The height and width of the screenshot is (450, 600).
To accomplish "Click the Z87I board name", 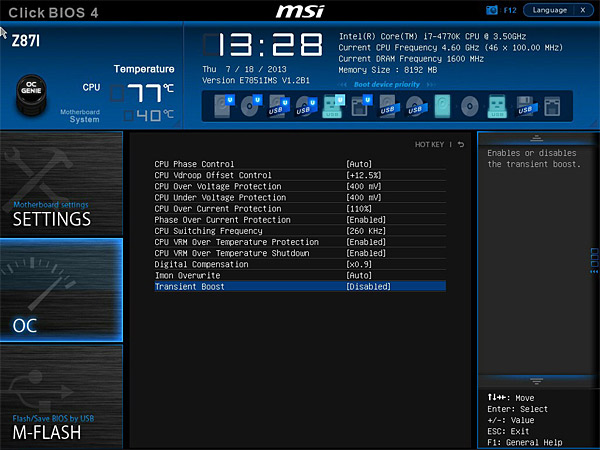I will (x=26, y=41).
